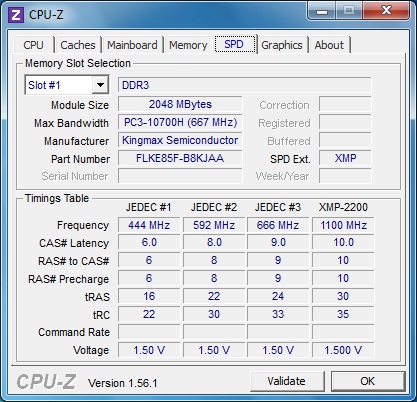Click the Max Bandwidth label
The height and width of the screenshot is (402, 417).
point(71,123)
